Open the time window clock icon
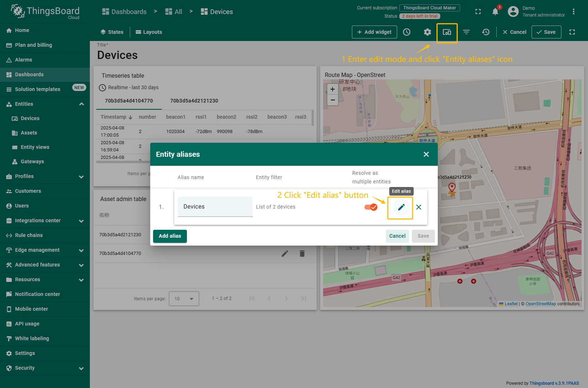The height and width of the screenshot is (388, 588). click(406, 32)
